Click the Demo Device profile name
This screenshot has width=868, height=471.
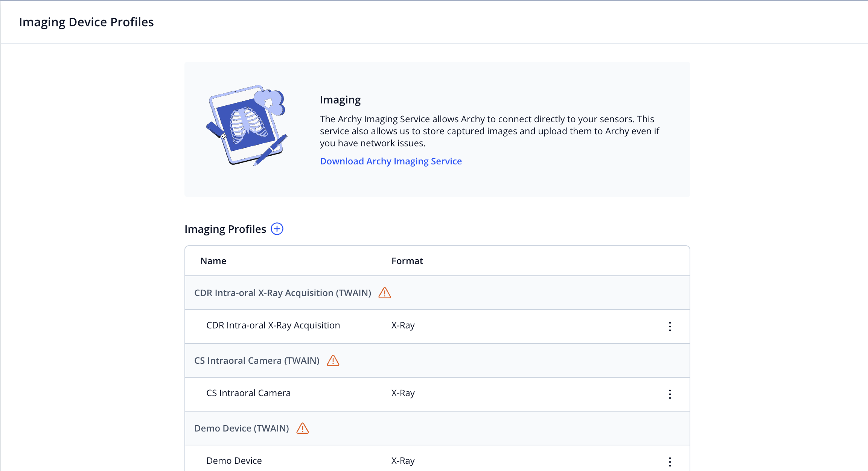tap(234, 460)
